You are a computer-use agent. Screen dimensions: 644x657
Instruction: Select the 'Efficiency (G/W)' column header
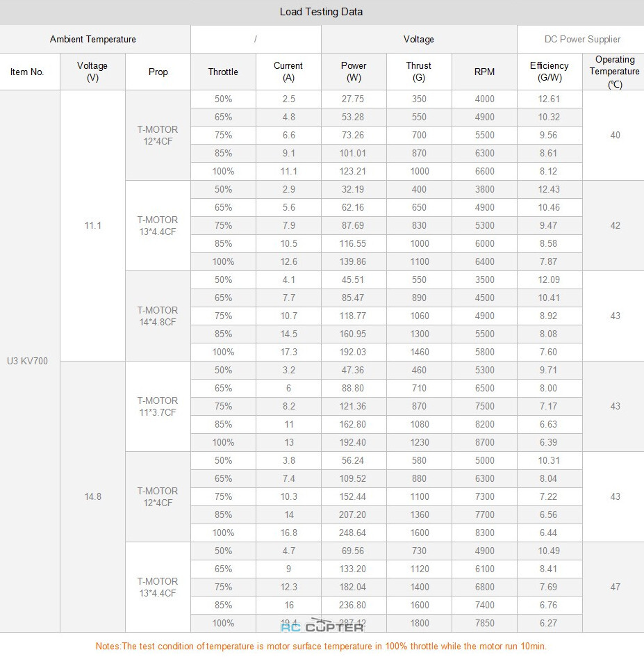[550, 72]
